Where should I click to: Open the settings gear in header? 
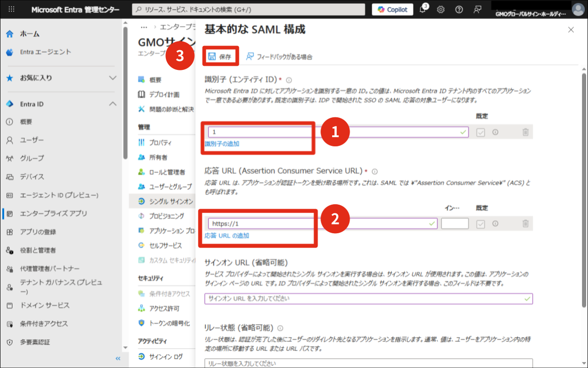tap(441, 10)
